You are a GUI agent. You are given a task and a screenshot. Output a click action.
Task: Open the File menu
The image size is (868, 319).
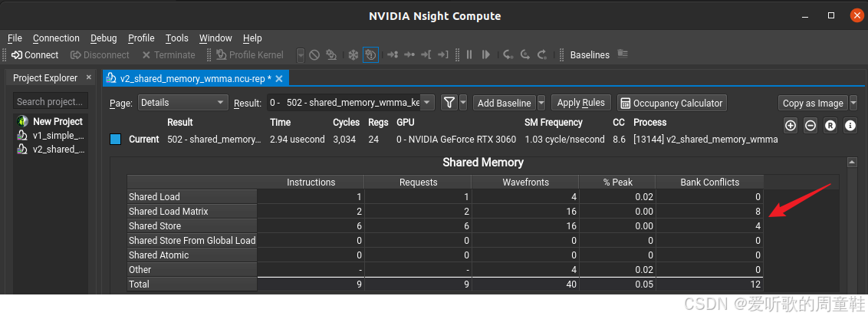(x=15, y=38)
